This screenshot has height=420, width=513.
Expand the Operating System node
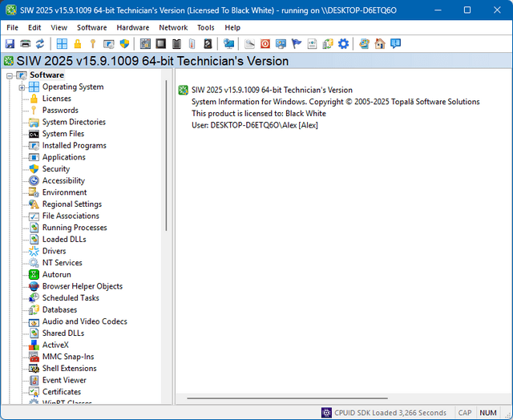pyautogui.click(x=22, y=87)
